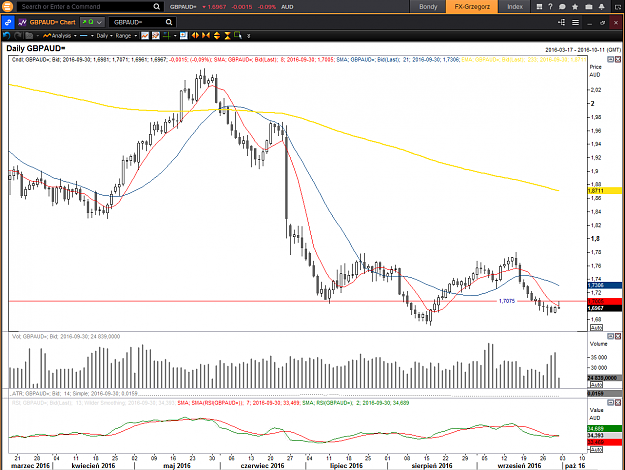Toggle Auto scale on RSI axis
This screenshot has height=470, width=625.
596,450
